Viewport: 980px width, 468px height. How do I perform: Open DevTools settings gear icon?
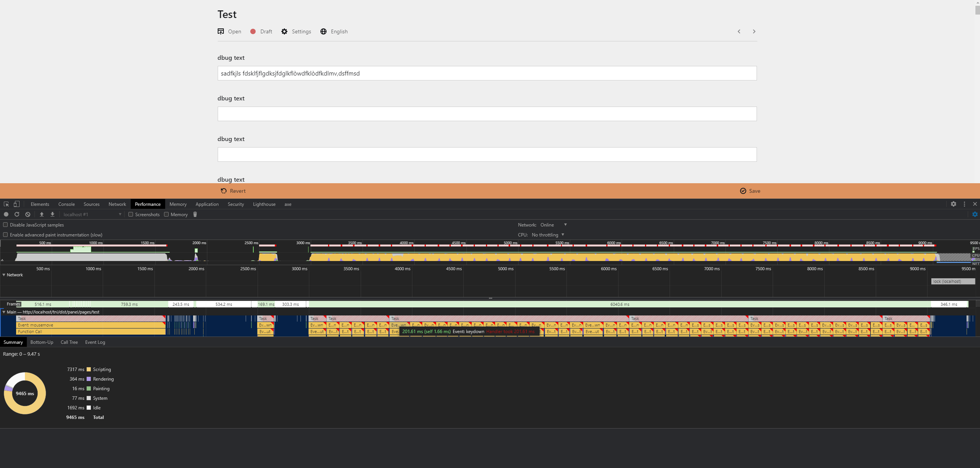tap(954, 204)
